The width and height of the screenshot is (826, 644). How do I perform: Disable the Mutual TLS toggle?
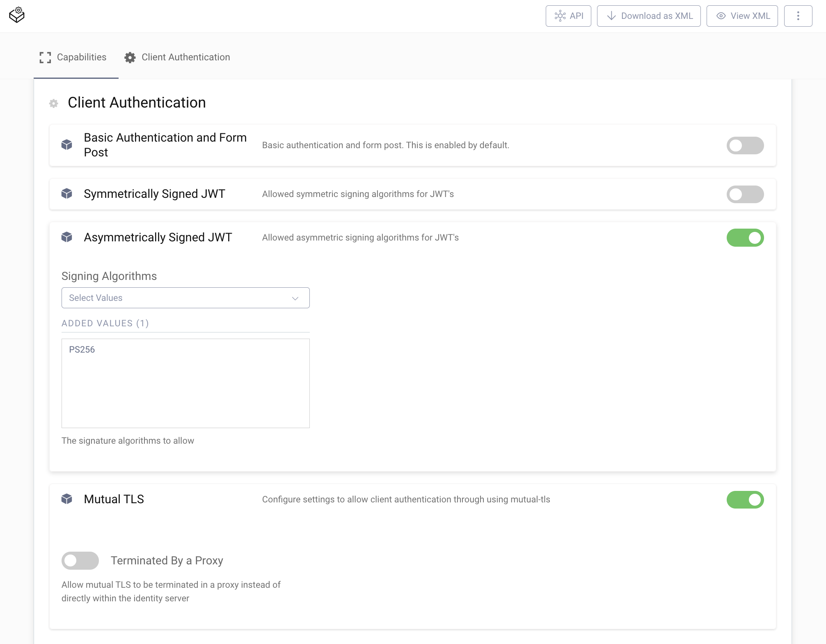[x=745, y=500]
